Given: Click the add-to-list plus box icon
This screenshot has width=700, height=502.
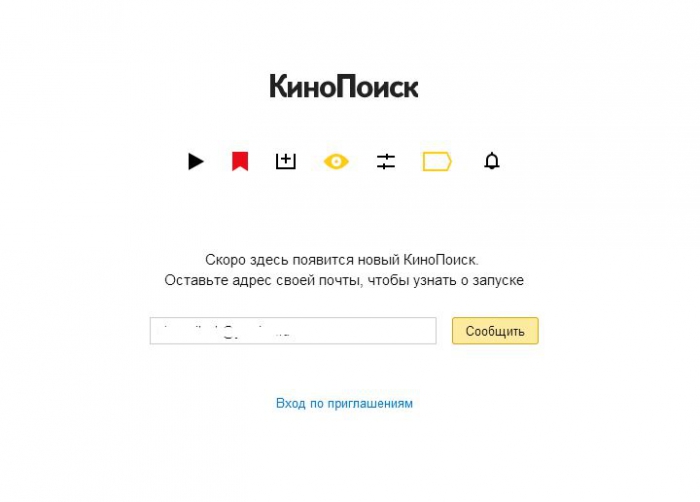Looking at the screenshot, I should (x=286, y=161).
